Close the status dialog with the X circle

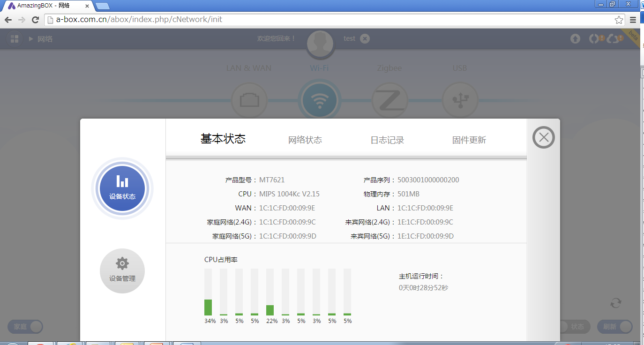[x=543, y=137]
